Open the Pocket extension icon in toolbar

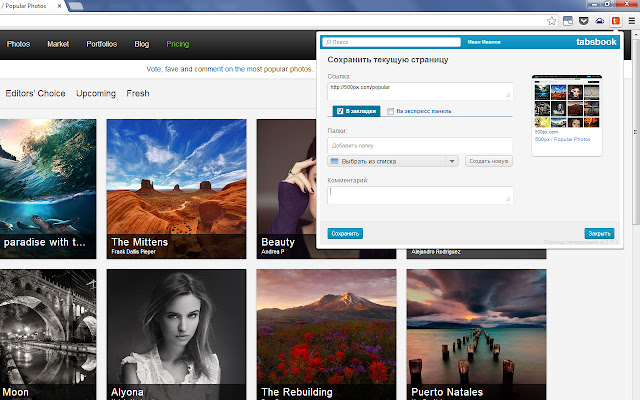[584, 21]
